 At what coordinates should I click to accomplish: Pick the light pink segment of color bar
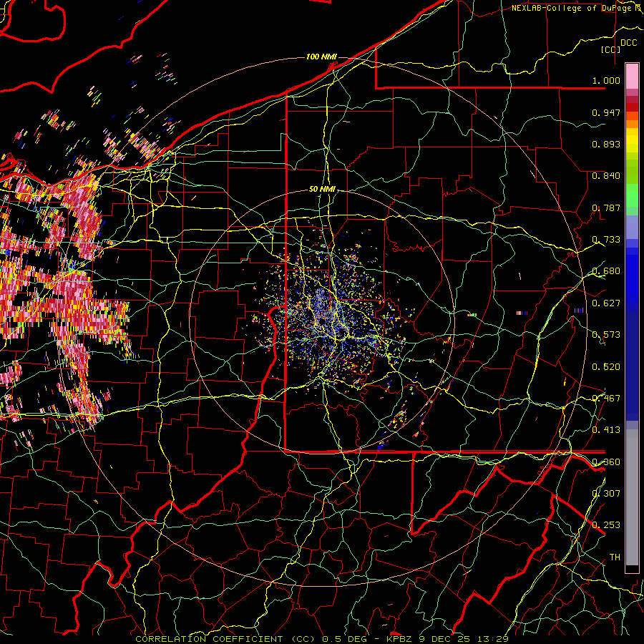click(632, 77)
